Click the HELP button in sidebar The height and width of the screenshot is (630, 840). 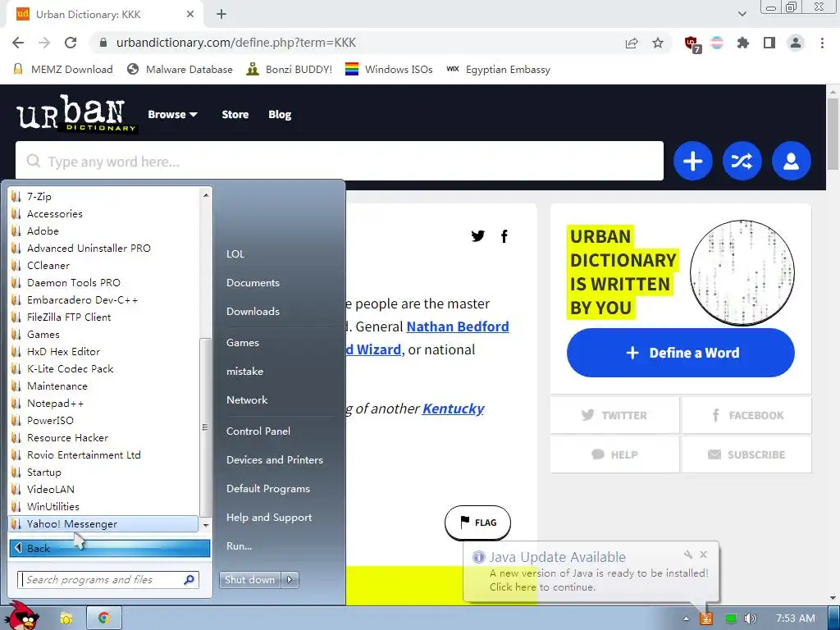point(614,454)
